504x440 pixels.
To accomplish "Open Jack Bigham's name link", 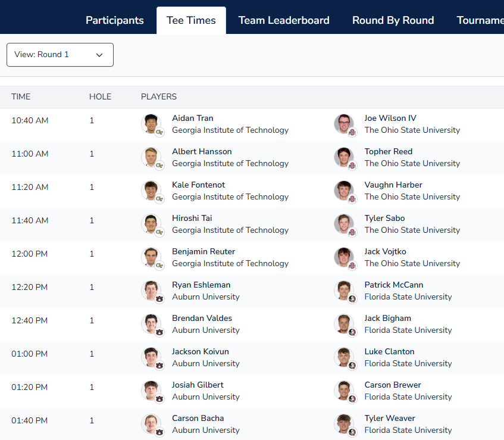I will [387, 318].
